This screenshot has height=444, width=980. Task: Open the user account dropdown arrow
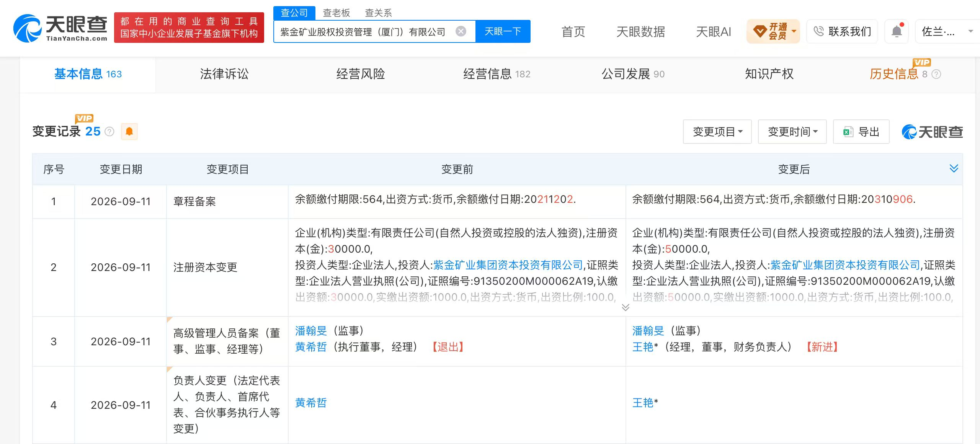(970, 31)
